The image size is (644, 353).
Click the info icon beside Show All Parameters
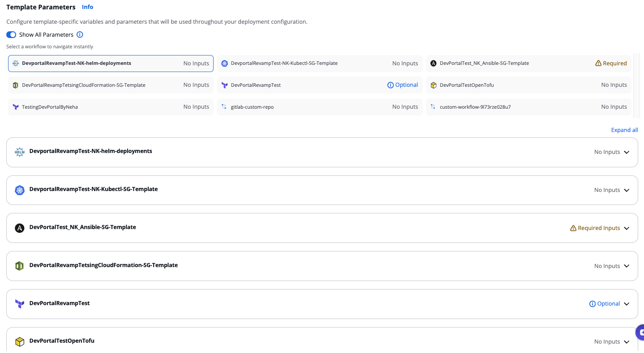coord(80,35)
